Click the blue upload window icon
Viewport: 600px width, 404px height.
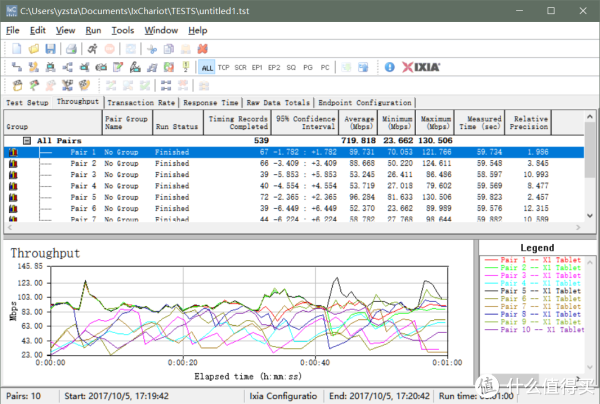(x=363, y=67)
